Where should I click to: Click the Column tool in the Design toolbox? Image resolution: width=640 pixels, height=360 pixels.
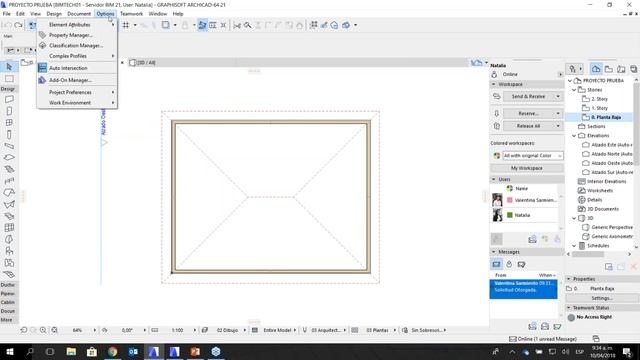coord(9,134)
